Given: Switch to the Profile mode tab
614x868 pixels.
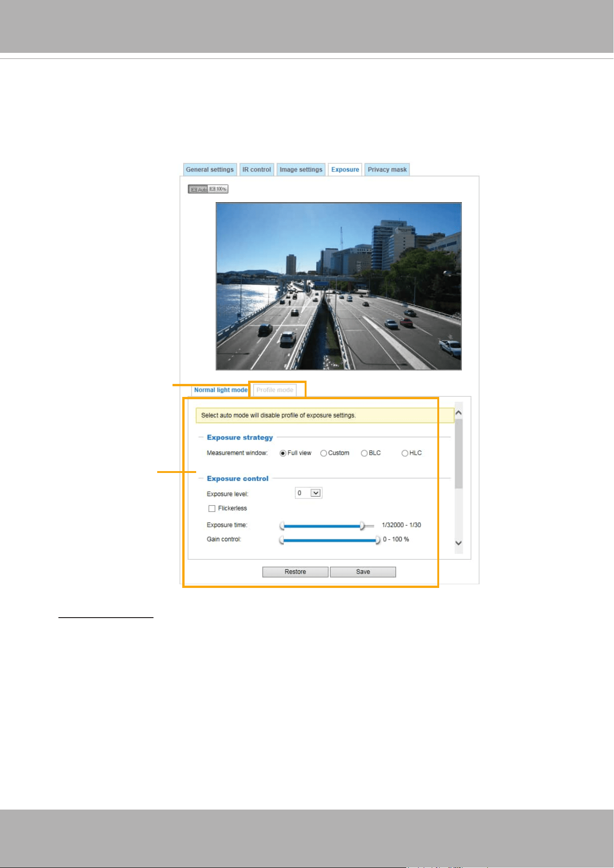Looking at the screenshot, I should click(275, 390).
